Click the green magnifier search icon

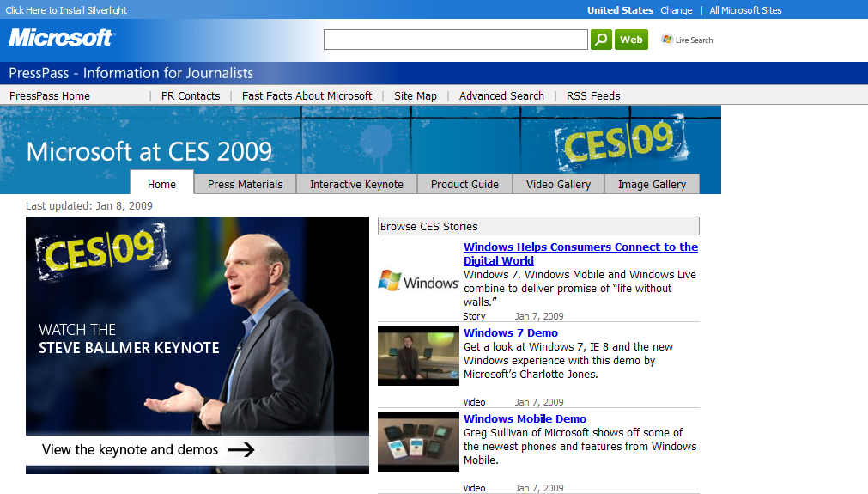601,40
